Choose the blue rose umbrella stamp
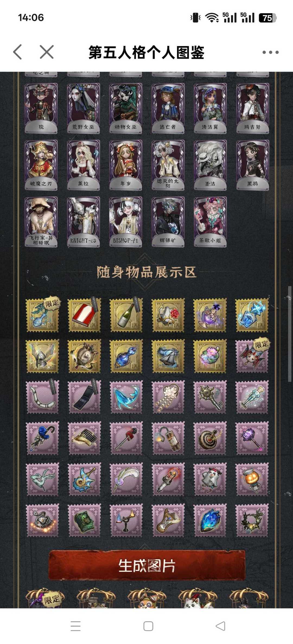293x644 pixels. pyautogui.click(x=42, y=438)
